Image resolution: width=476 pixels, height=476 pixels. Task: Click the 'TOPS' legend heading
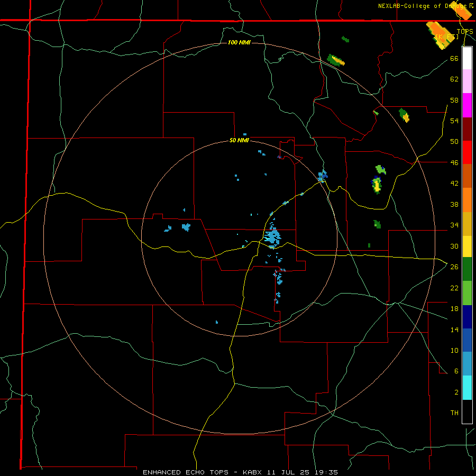[465, 32]
